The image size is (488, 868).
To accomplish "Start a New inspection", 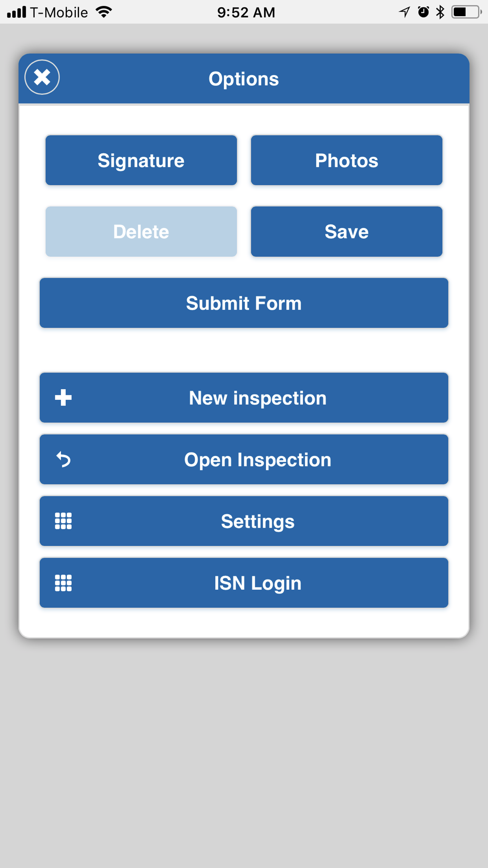I will [x=258, y=398].
